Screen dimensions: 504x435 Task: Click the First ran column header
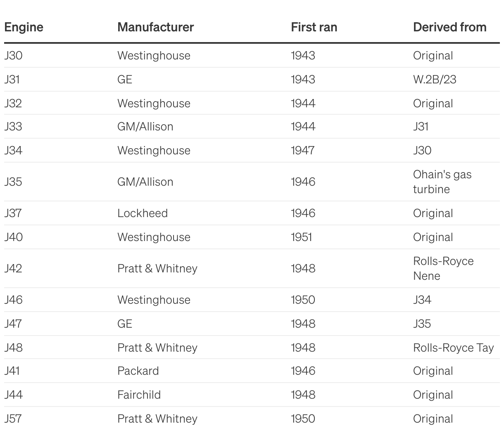(314, 27)
